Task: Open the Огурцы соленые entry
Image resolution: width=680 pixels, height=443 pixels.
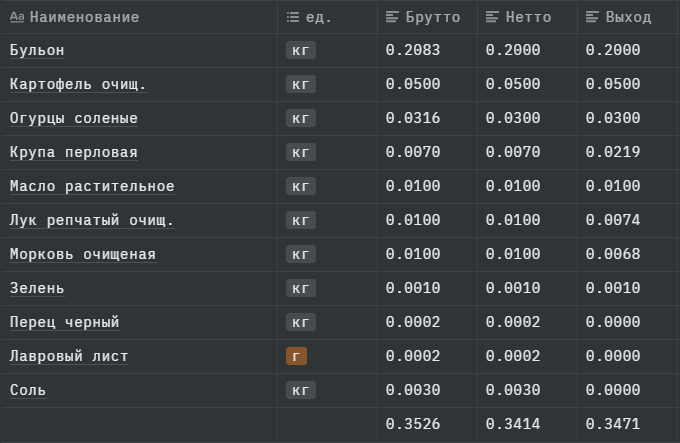Action: 73,118
